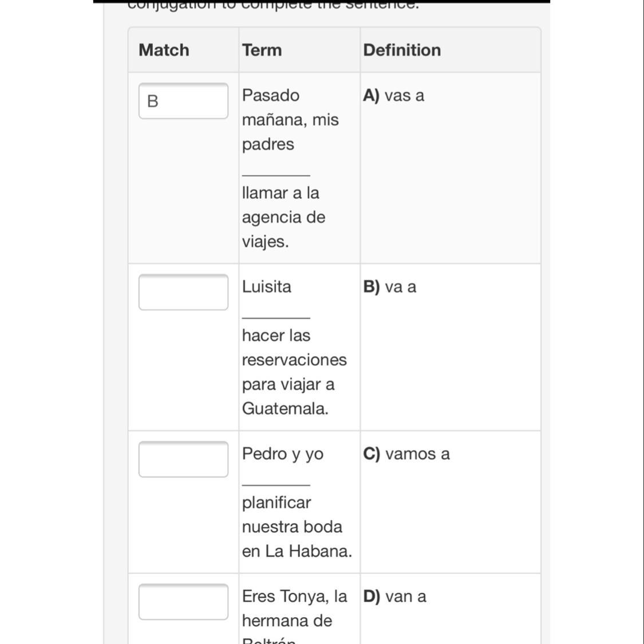Viewport: 644px width, 644px height.
Task: Click the Match column header
Action: [164, 50]
